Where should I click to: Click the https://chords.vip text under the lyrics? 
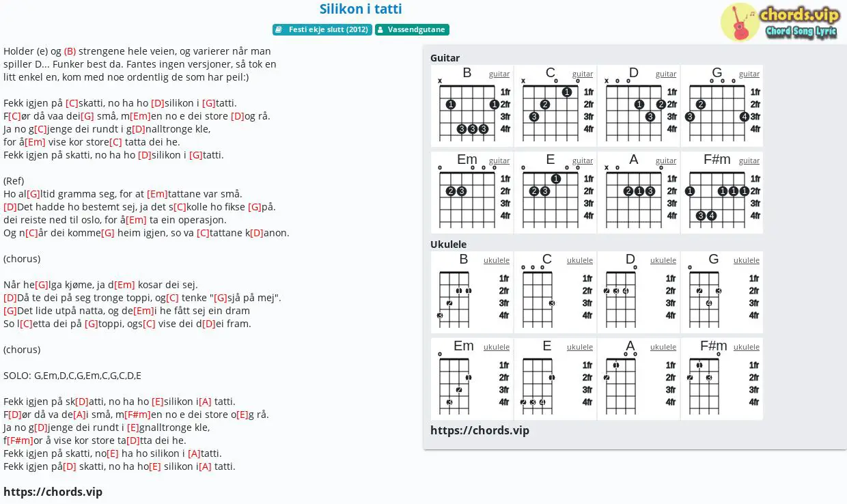53,492
